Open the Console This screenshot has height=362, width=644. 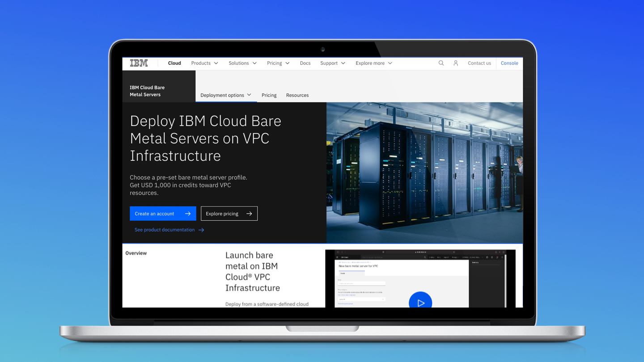point(509,63)
